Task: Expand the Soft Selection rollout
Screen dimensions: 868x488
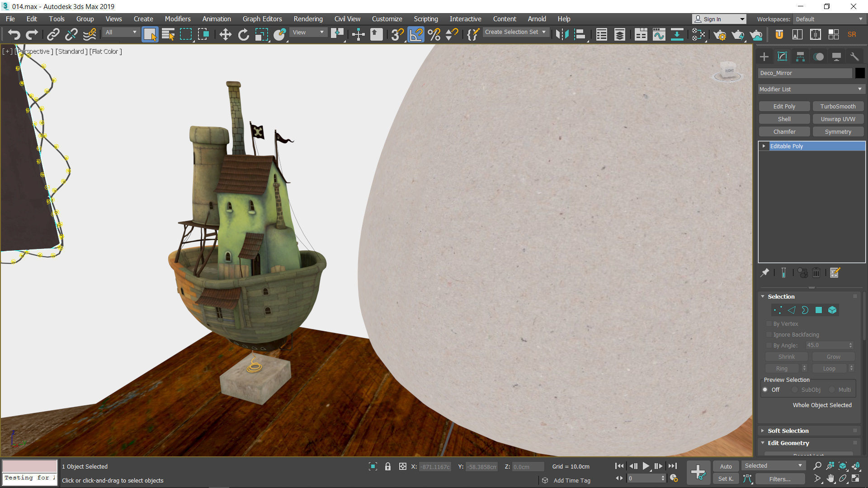Action: 788,431
